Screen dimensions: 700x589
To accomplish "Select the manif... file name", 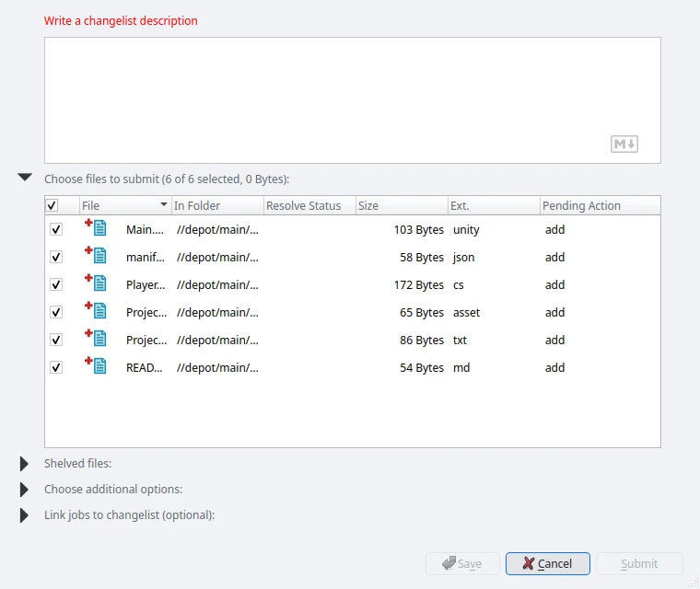I will point(146,258).
